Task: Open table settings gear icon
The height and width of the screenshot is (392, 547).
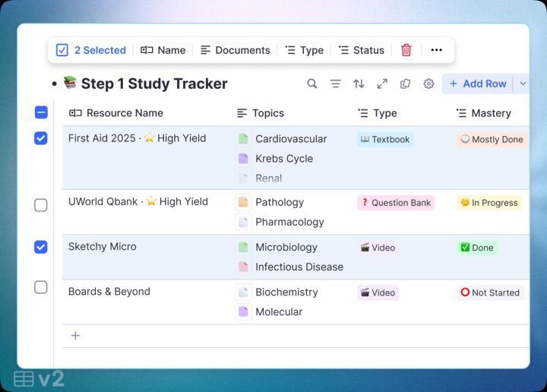Action: [428, 84]
